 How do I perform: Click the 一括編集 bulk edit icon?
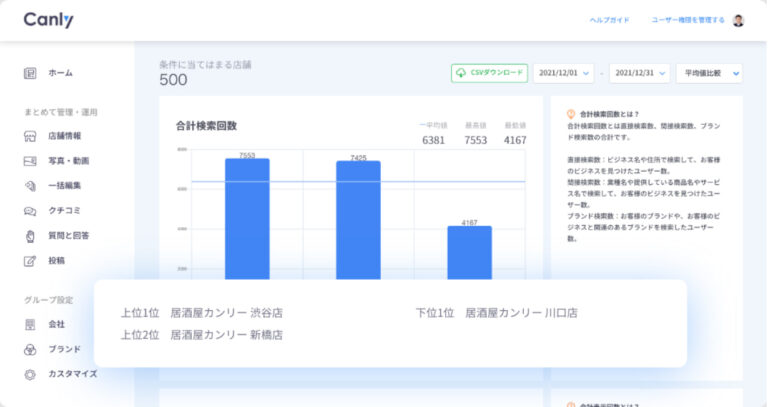coord(30,186)
